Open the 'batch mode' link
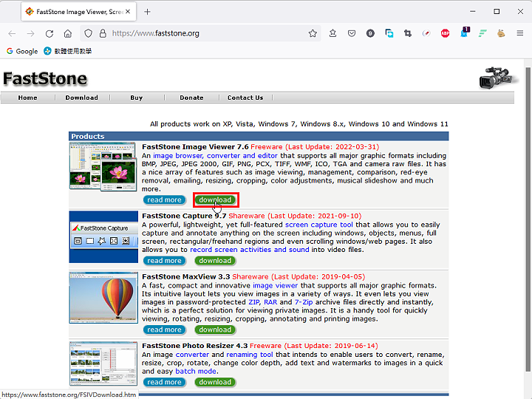This screenshot has width=532, height=399. coord(196,371)
